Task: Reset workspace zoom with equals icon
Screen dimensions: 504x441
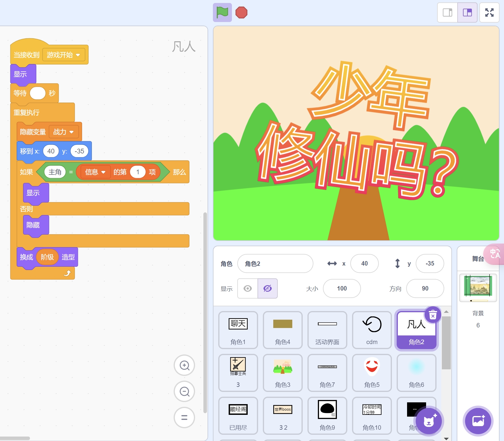Action: point(184,417)
